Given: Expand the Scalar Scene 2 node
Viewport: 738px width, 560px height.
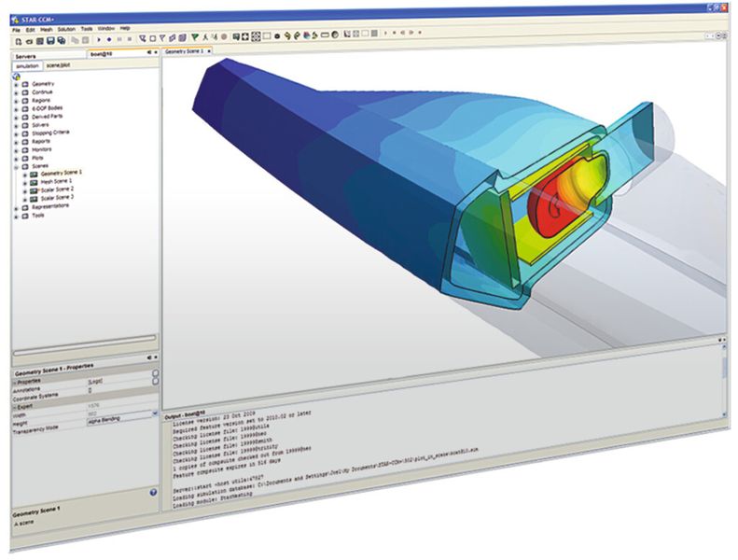Looking at the screenshot, I should 25,191.
